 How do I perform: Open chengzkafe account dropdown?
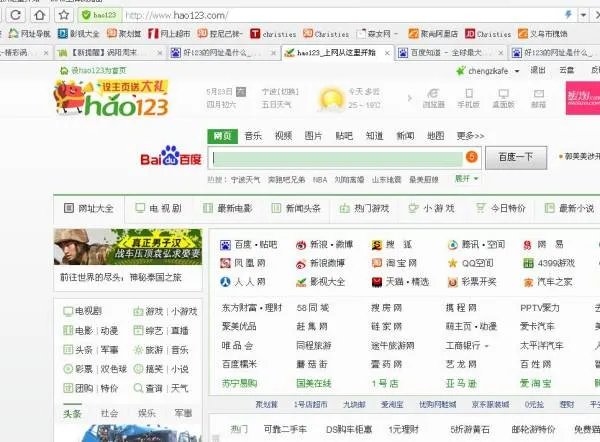(517, 71)
